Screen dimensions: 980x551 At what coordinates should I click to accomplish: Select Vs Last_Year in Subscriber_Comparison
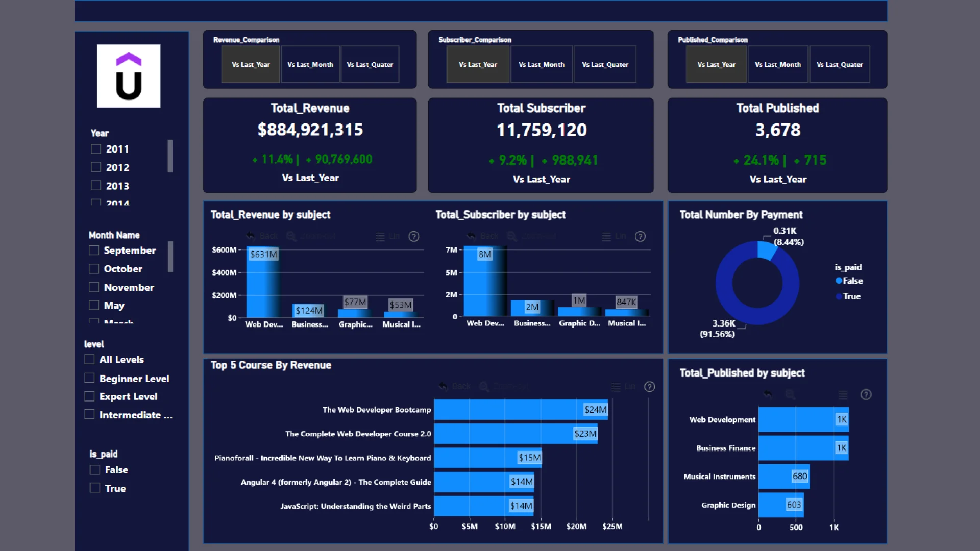[478, 64]
